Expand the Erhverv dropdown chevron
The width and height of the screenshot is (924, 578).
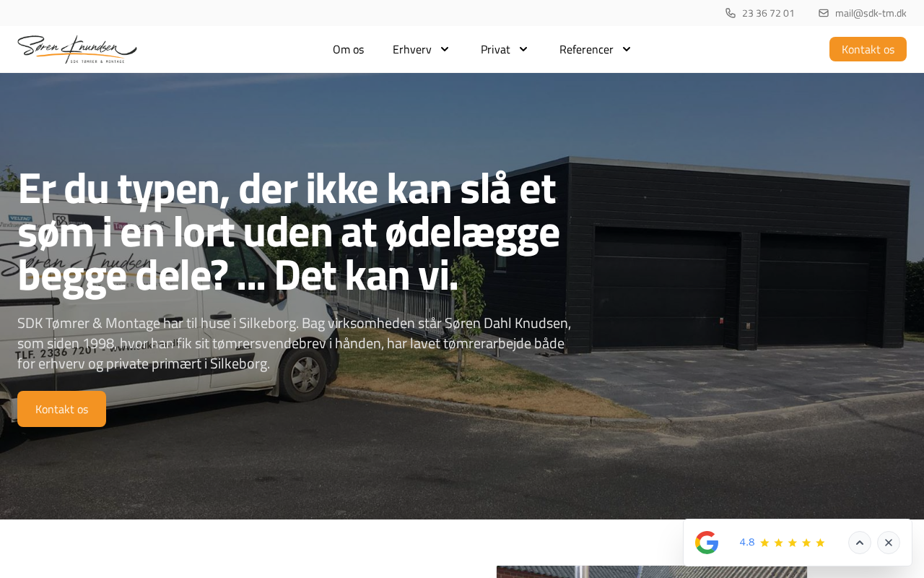[445, 49]
